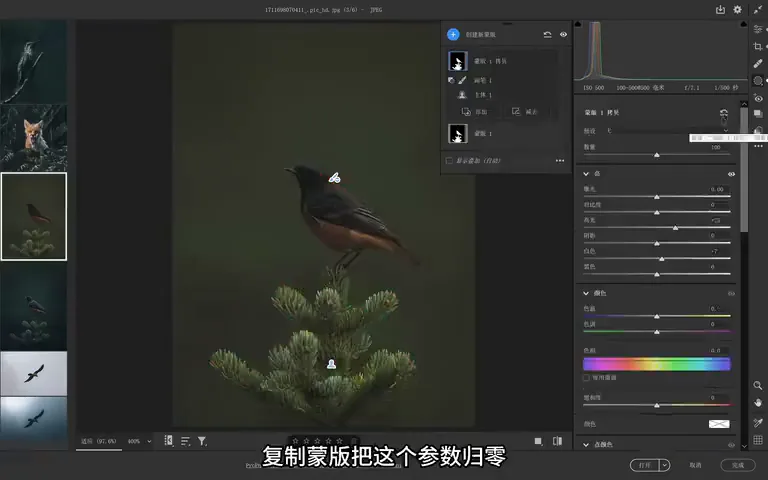Adjust the Amount slider handle
The width and height of the screenshot is (768, 480).
[657, 155]
